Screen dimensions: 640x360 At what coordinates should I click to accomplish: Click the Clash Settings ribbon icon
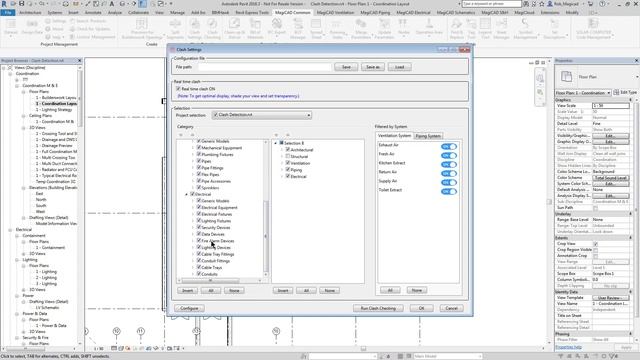point(195,28)
